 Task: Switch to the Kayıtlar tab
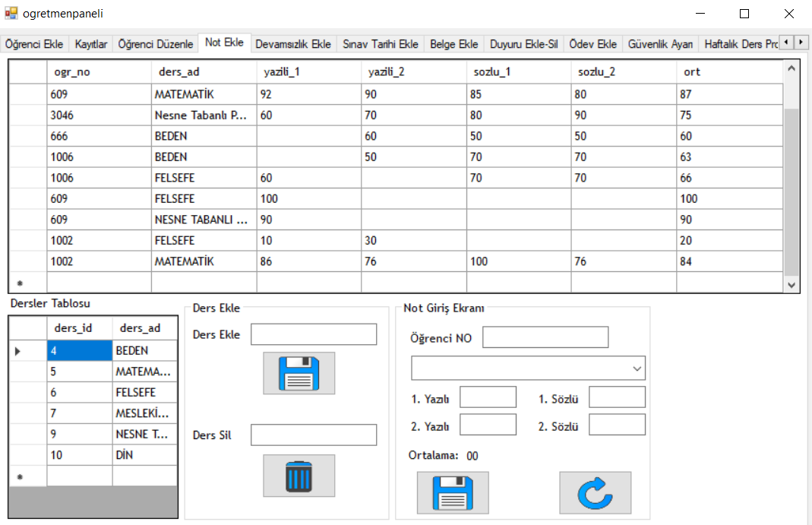pos(90,43)
